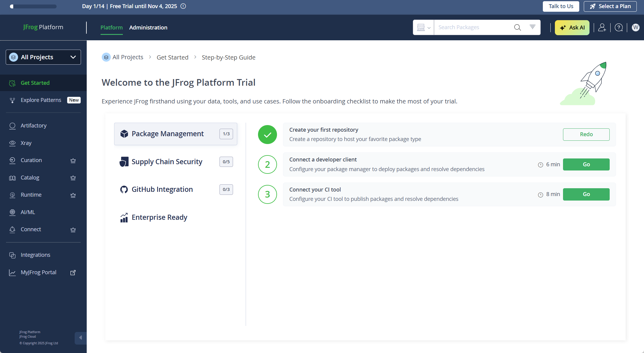Screen dimensions: 644x353
Task: Switch to the Administration tab
Action: pyautogui.click(x=148, y=27)
